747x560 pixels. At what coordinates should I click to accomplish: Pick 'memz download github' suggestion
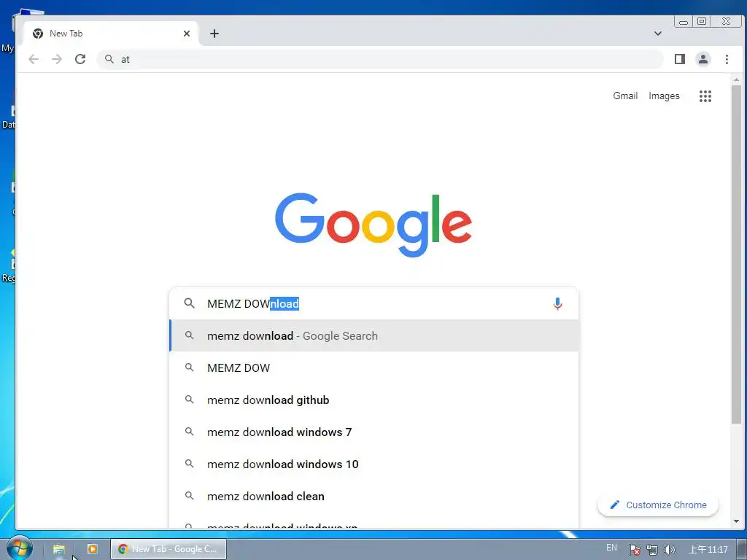click(374, 400)
